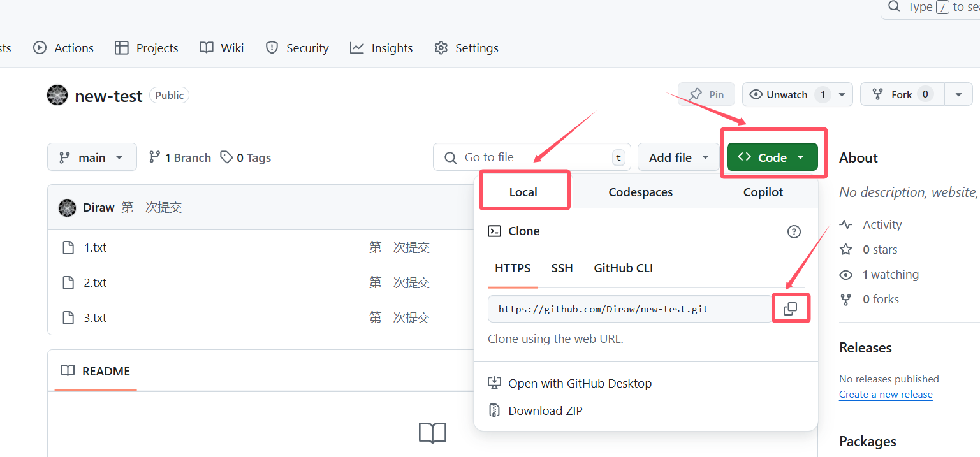This screenshot has height=457, width=980.
Task: Click the Go to file search field
Action: [532, 157]
